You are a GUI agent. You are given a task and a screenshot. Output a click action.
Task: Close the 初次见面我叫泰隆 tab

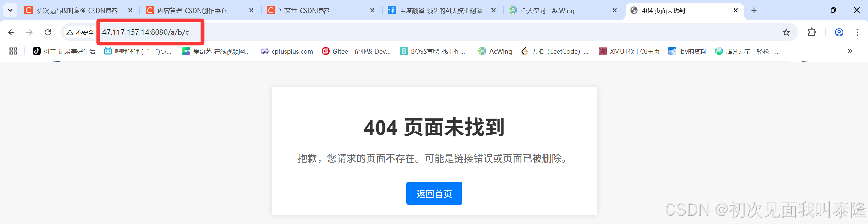(130, 11)
